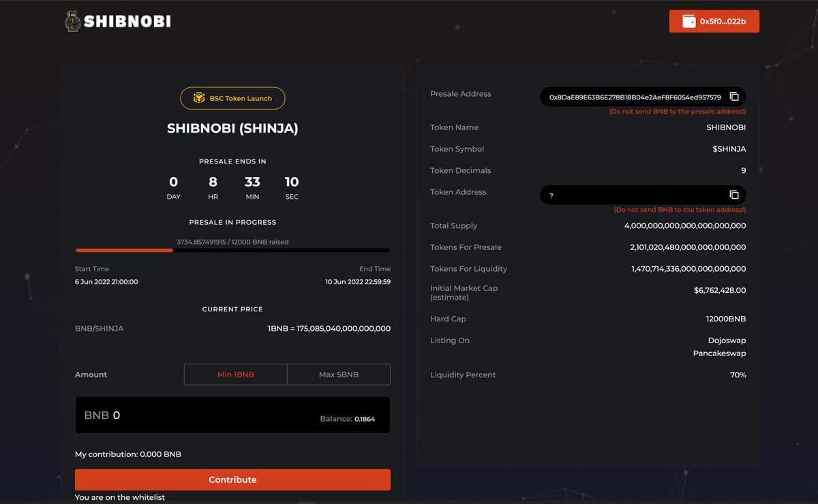
Task: Copy the presale address with the copy icon
Action: click(734, 97)
